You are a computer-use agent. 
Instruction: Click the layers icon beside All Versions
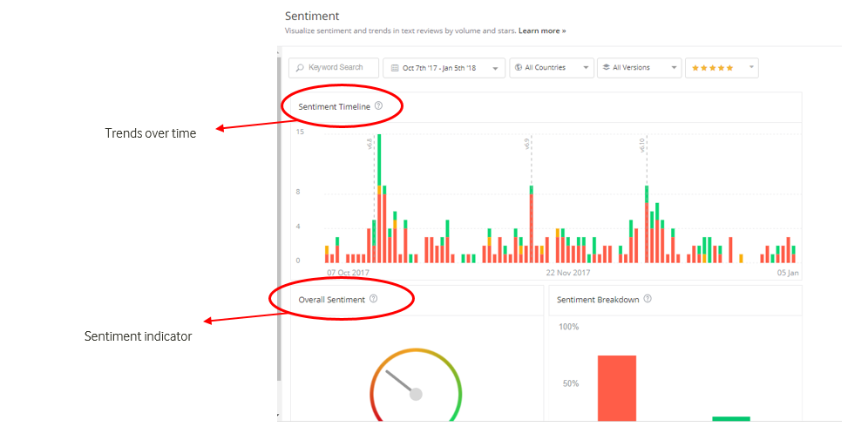tap(607, 67)
